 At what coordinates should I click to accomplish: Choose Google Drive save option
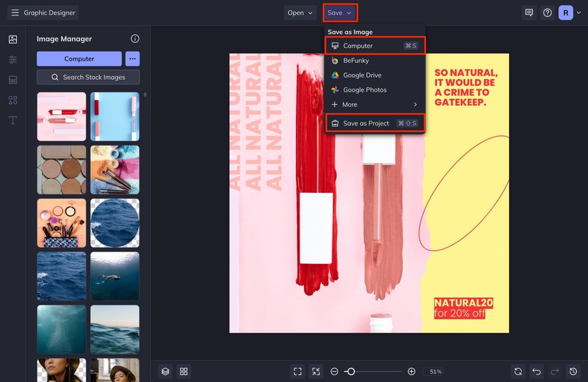coord(362,75)
